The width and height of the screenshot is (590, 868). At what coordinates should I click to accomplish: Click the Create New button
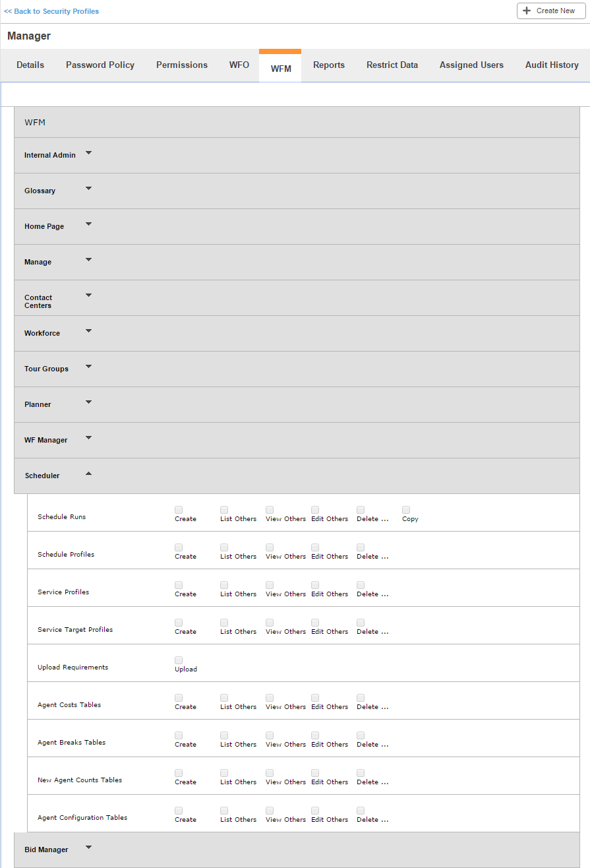click(x=551, y=11)
